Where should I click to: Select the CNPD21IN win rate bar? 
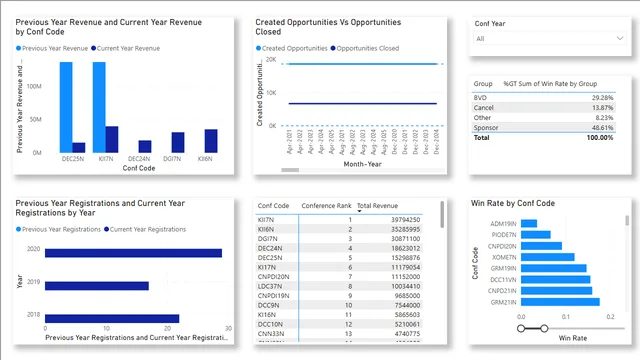click(557, 291)
